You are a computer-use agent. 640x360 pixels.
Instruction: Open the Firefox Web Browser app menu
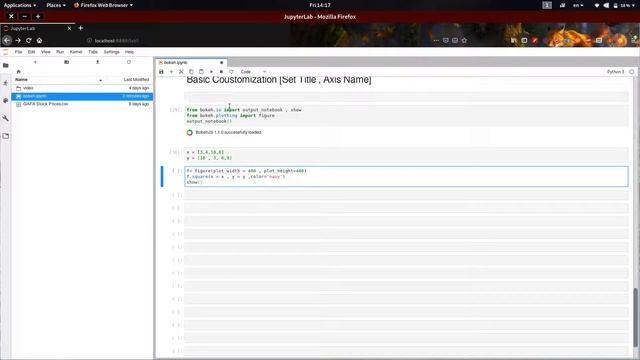point(104,5)
